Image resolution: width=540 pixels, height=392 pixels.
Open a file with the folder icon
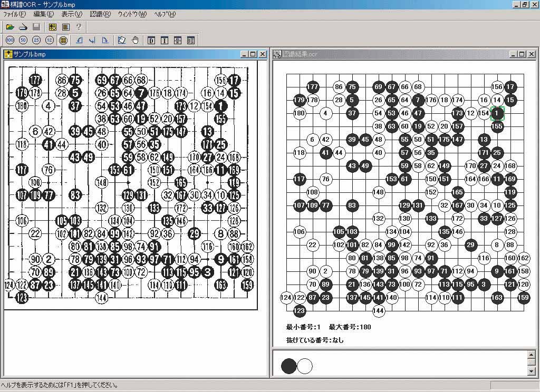tap(10, 27)
